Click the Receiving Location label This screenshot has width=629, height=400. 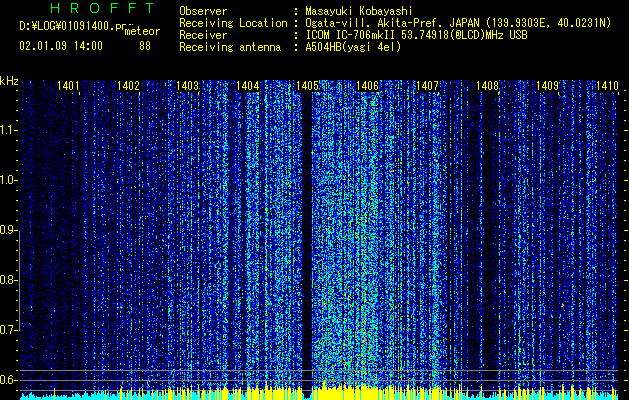233,24
